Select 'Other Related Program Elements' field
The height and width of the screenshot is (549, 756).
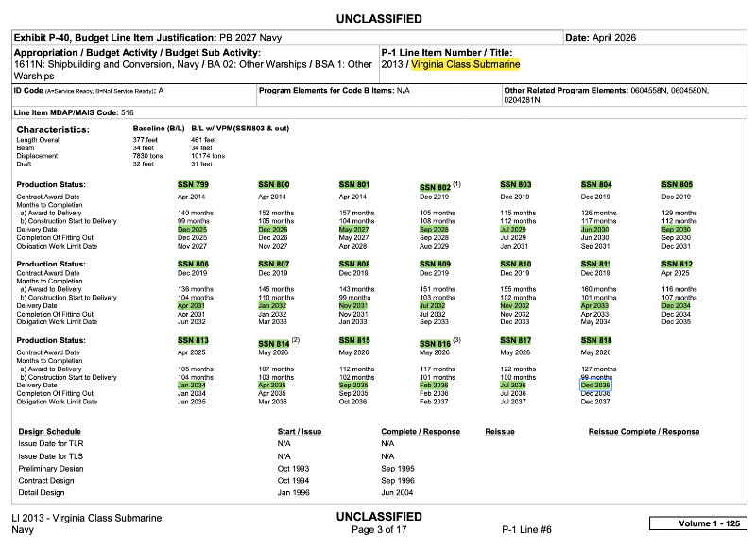click(624, 94)
